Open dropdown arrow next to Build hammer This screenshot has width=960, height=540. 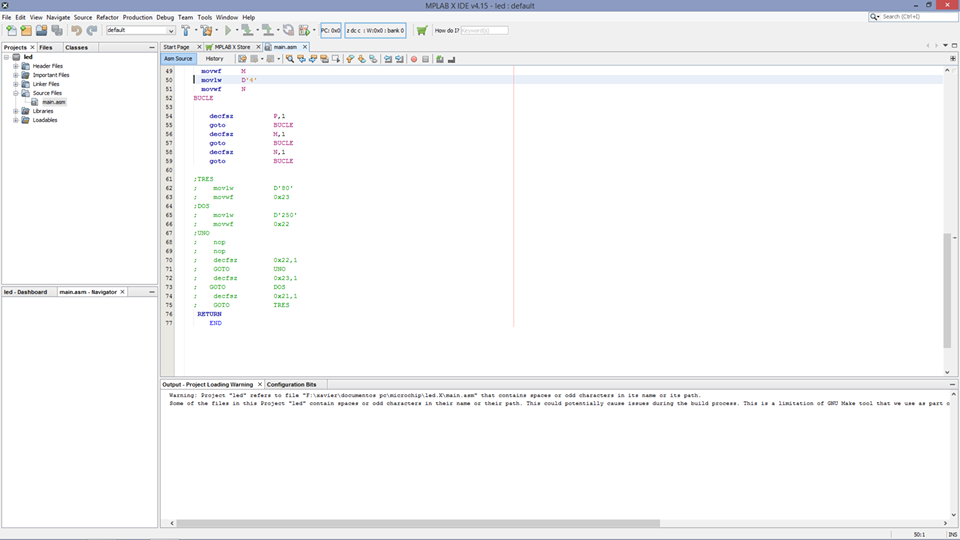(196, 30)
